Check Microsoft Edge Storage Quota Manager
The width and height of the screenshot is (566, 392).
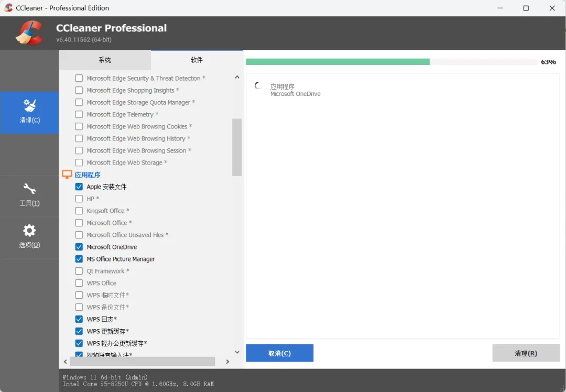tap(79, 102)
